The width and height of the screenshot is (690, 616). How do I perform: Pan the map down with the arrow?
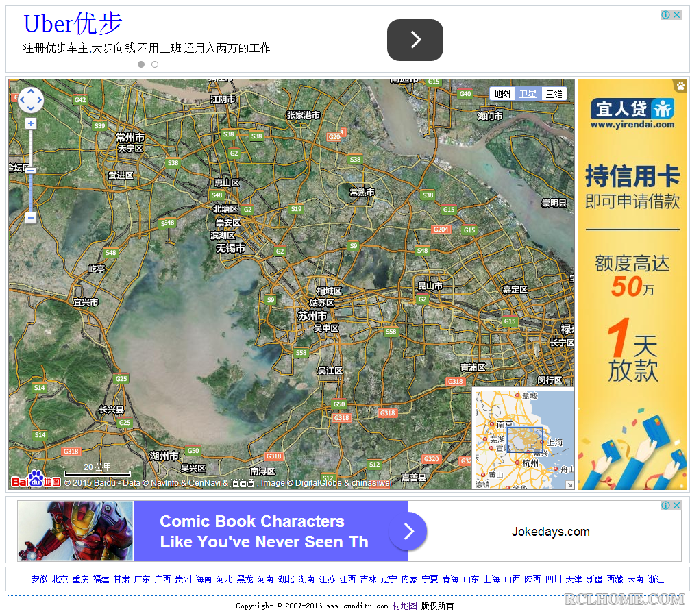pyautogui.click(x=31, y=108)
